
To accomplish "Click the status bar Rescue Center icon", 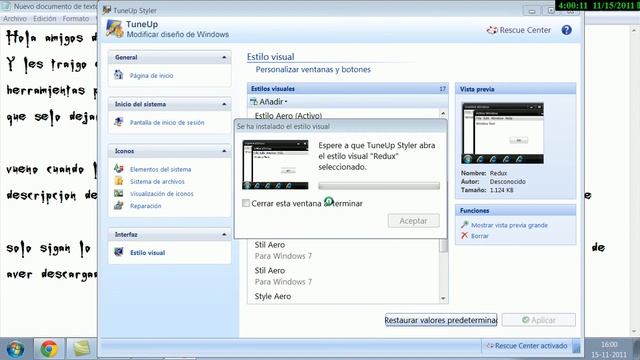I will coord(490,346).
